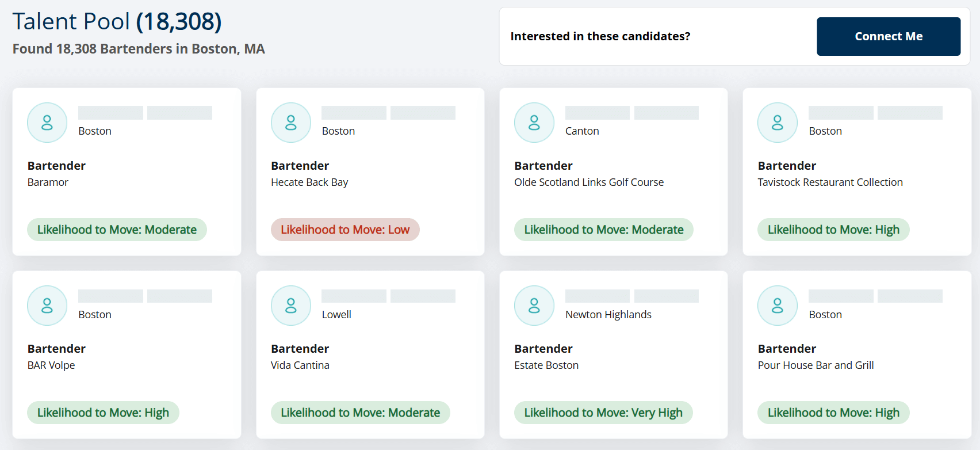Image resolution: width=980 pixels, height=450 pixels.
Task: Select the profile icon on the Estate Boston card
Action: (x=534, y=306)
